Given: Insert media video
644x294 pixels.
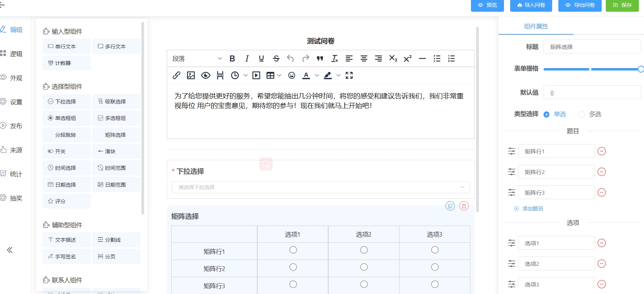Looking at the screenshot, I should point(256,75).
